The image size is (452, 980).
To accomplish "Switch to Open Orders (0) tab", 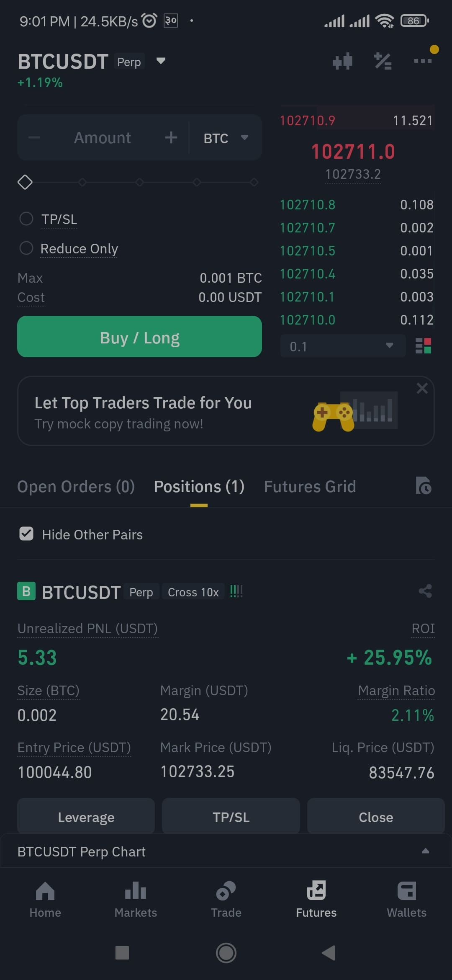I will click(76, 487).
